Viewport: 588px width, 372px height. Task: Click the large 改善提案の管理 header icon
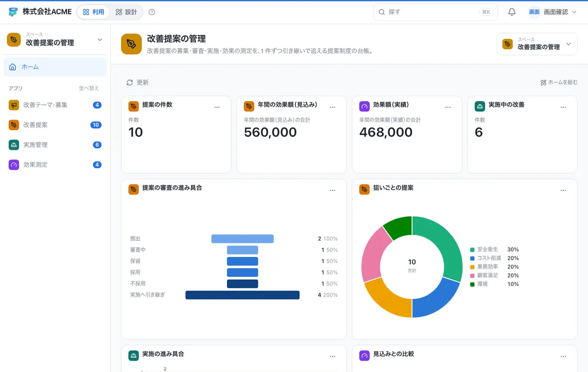(131, 44)
